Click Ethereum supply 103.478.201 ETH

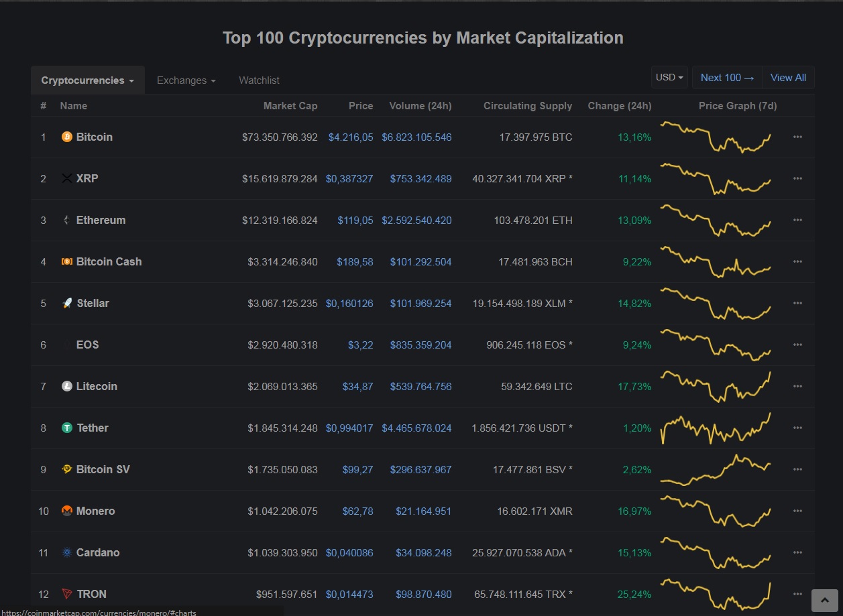pyautogui.click(x=533, y=220)
